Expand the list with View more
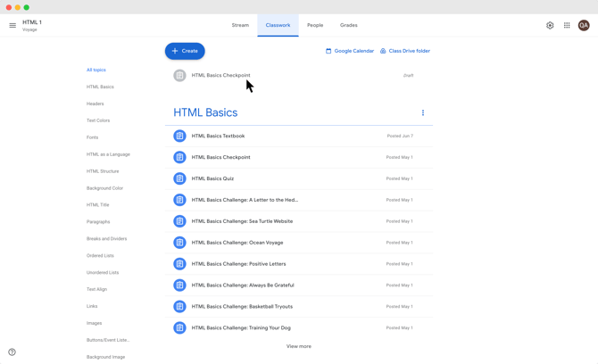 tap(299, 346)
